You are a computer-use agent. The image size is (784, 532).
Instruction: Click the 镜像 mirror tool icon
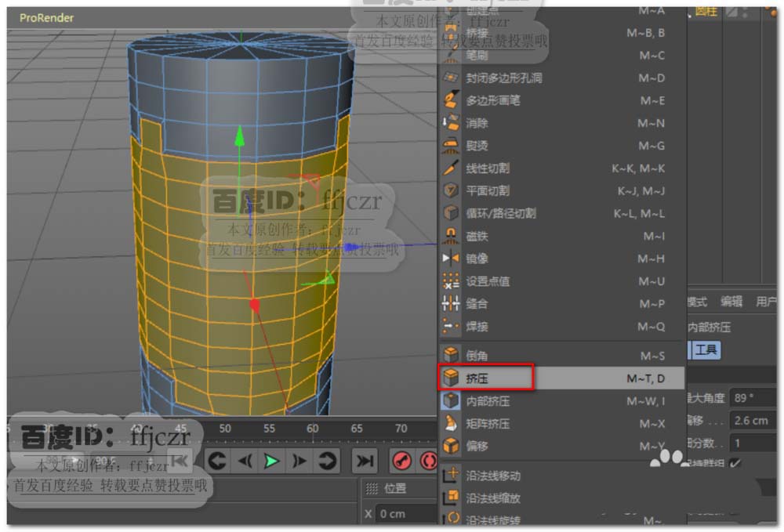coord(451,259)
